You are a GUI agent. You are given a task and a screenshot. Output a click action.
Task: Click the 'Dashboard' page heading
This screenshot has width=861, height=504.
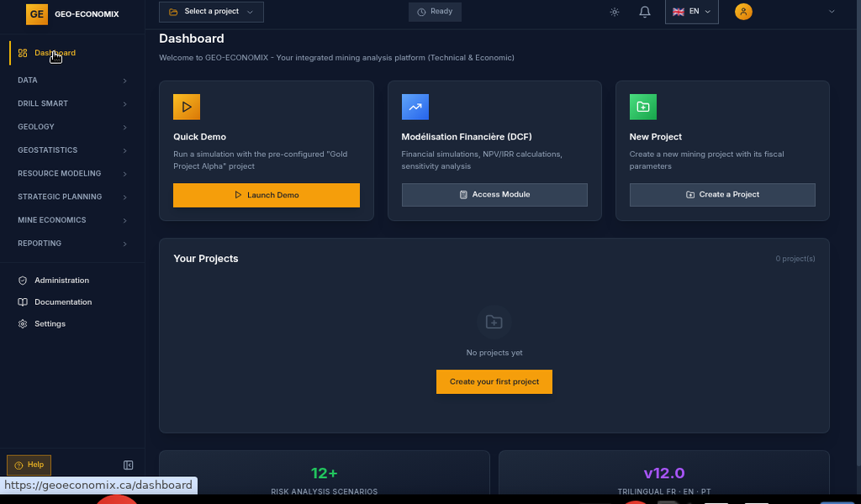192,39
